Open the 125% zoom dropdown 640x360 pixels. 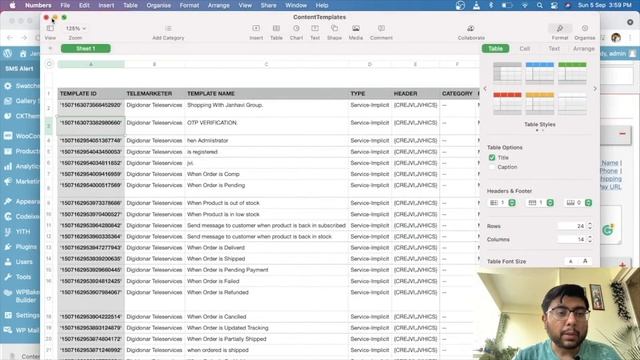pyautogui.click(x=76, y=29)
